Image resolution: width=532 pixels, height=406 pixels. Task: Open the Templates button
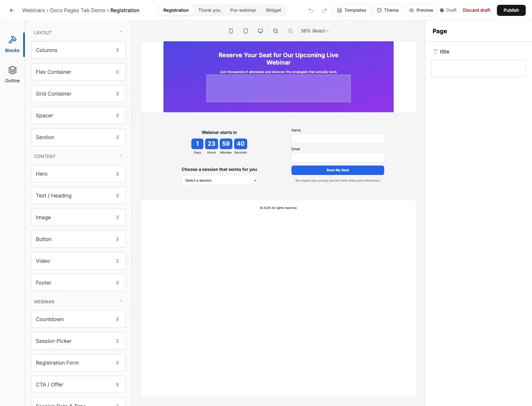point(352,10)
